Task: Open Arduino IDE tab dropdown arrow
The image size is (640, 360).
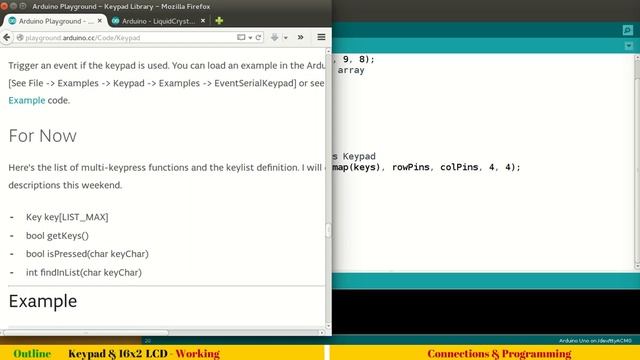Action: tap(629, 46)
